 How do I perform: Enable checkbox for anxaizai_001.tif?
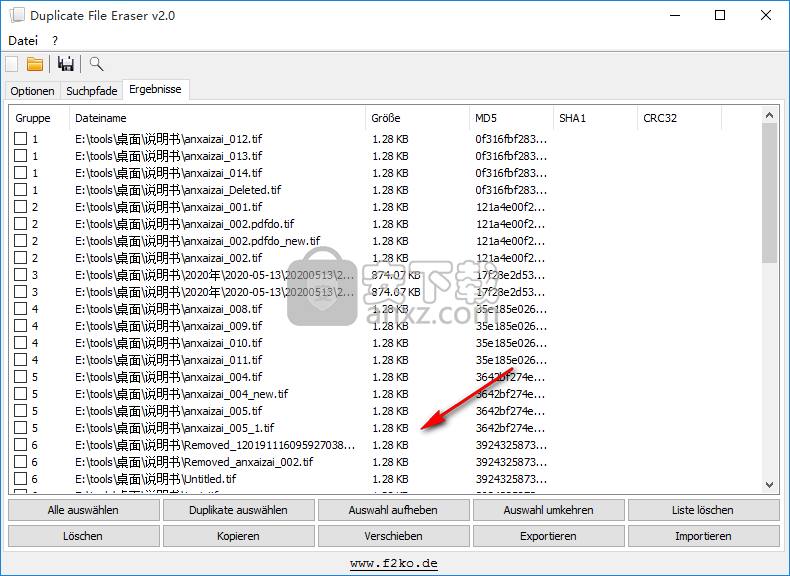point(20,207)
